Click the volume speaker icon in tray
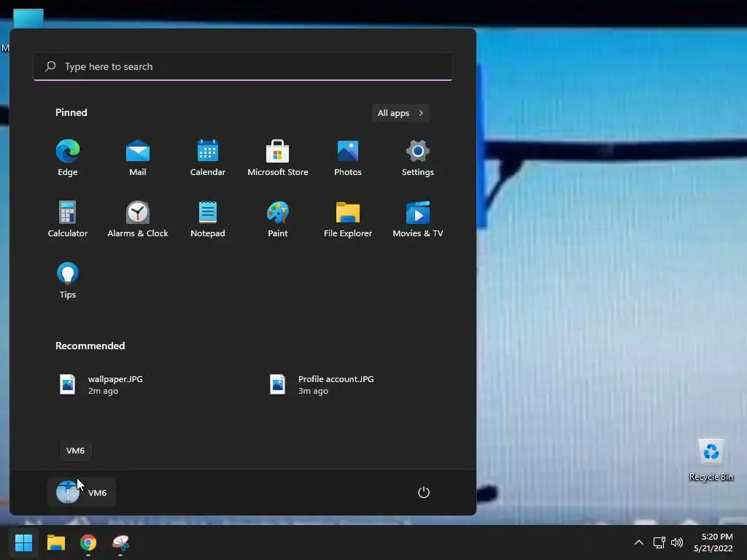 tap(676, 542)
